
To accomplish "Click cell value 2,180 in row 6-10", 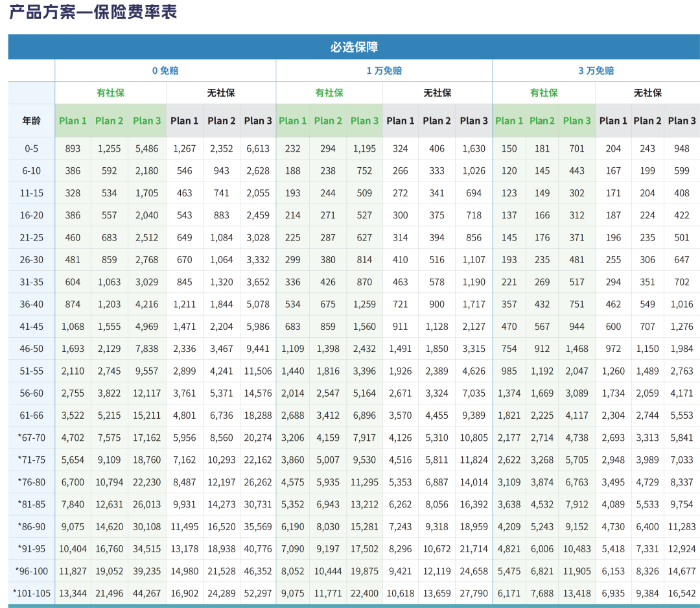I will point(147,171).
